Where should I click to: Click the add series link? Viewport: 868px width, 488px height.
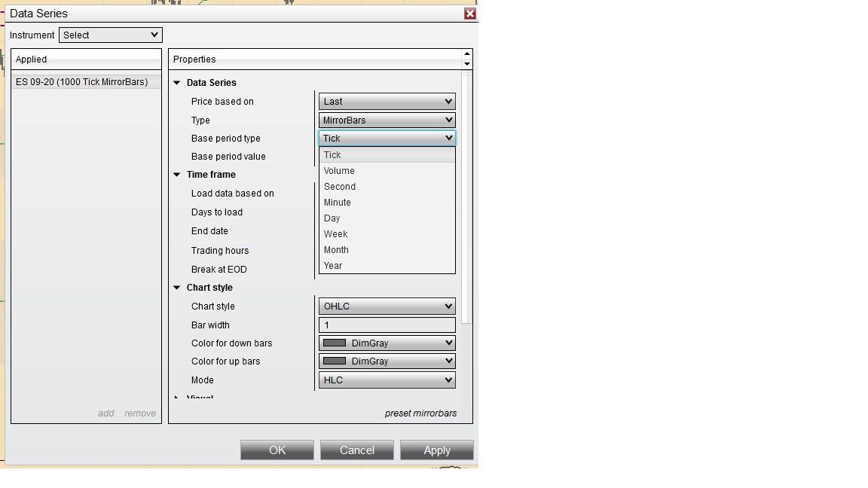tap(105, 413)
